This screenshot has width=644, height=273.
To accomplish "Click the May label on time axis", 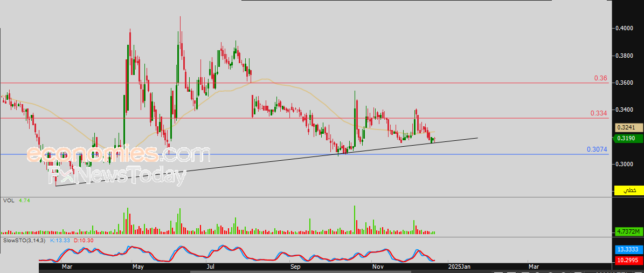I will pyautogui.click(x=138, y=267).
